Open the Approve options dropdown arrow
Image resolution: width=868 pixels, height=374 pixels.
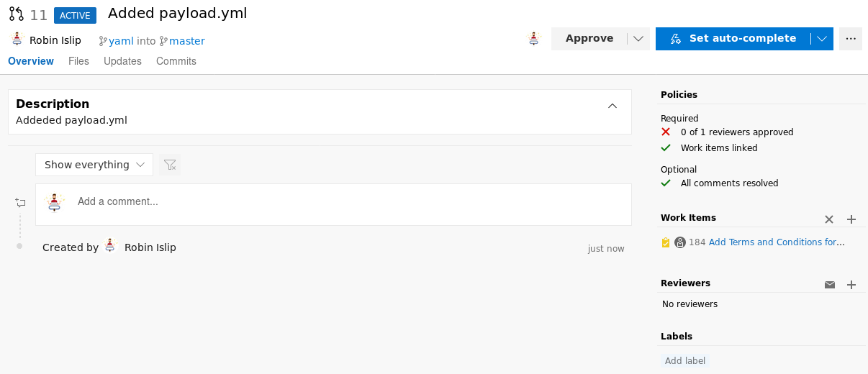638,39
